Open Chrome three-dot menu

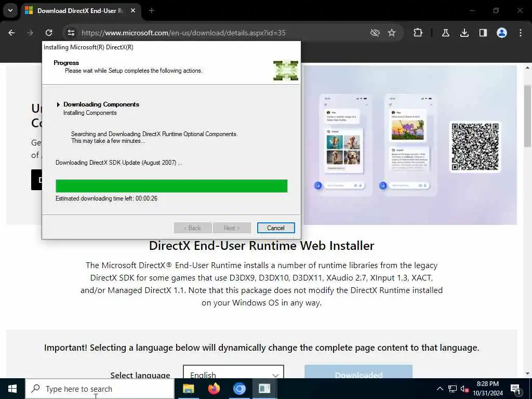click(521, 33)
